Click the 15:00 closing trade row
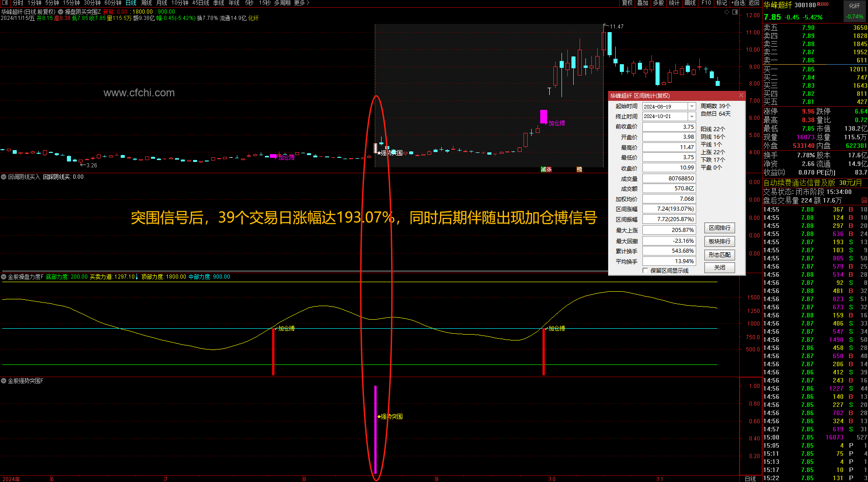 click(815, 437)
